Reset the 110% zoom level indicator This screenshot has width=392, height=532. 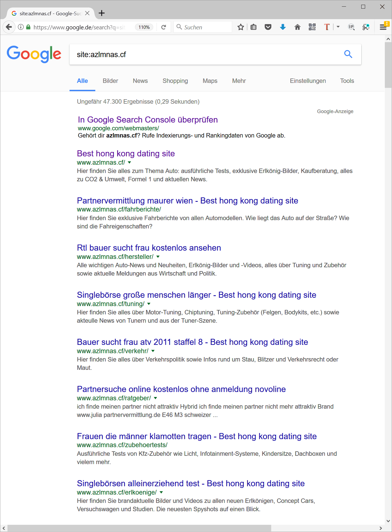(144, 27)
